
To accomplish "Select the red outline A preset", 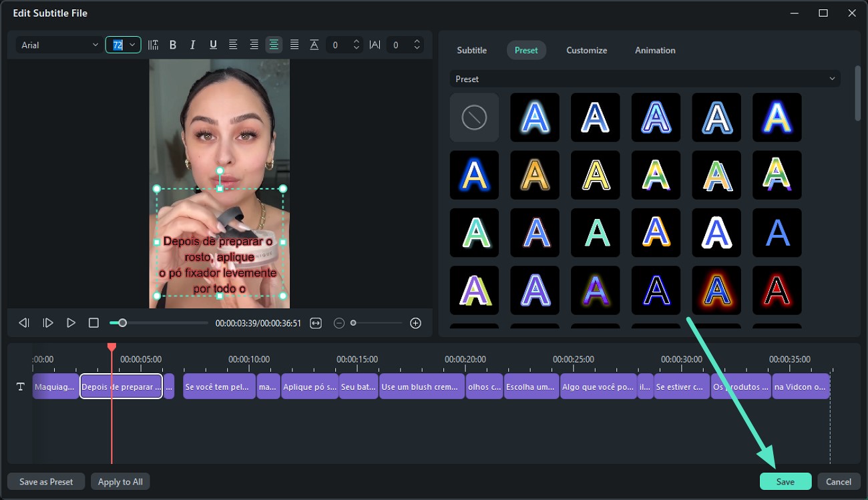I will click(777, 290).
